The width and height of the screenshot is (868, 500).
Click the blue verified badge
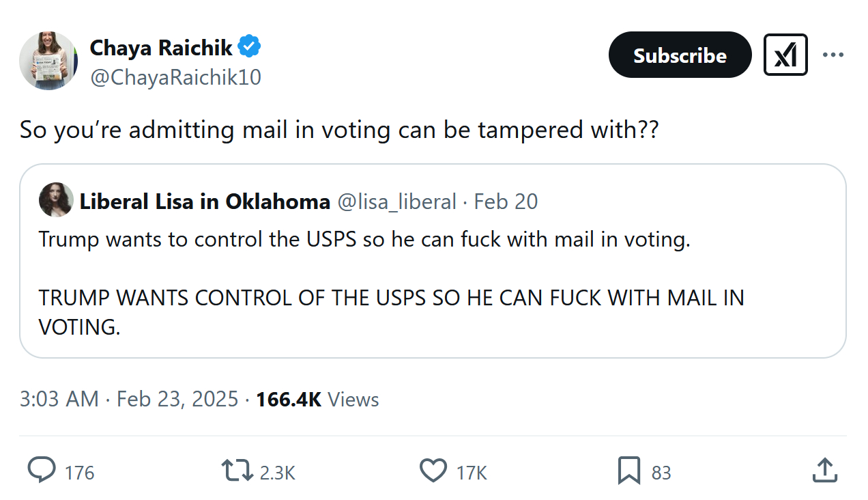click(x=249, y=47)
